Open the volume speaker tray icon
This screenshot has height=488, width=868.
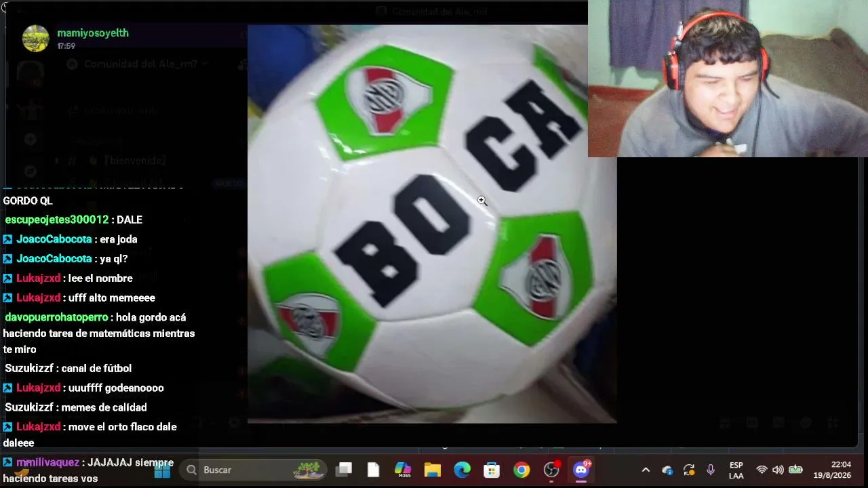point(778,470)
